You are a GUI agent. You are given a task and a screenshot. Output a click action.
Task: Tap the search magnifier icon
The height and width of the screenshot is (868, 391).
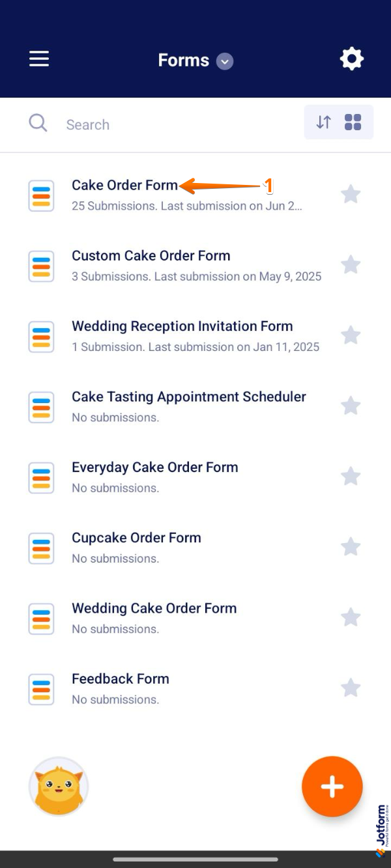point(38,124)
